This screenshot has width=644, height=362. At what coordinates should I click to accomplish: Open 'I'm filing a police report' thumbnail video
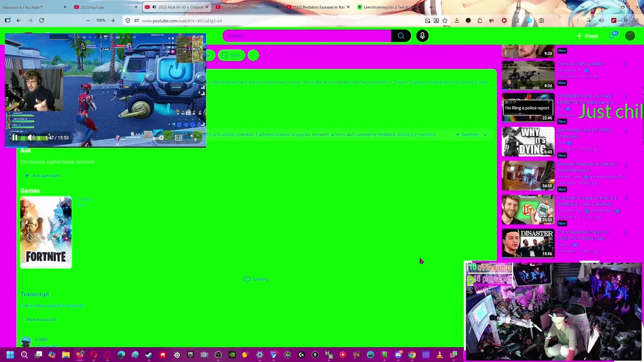tap(528, 108)
